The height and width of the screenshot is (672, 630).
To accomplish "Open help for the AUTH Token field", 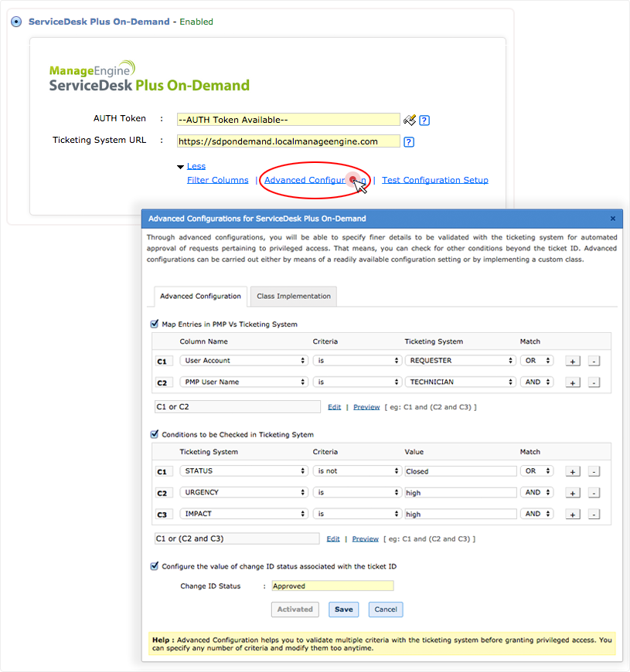I will coord(422,119).
